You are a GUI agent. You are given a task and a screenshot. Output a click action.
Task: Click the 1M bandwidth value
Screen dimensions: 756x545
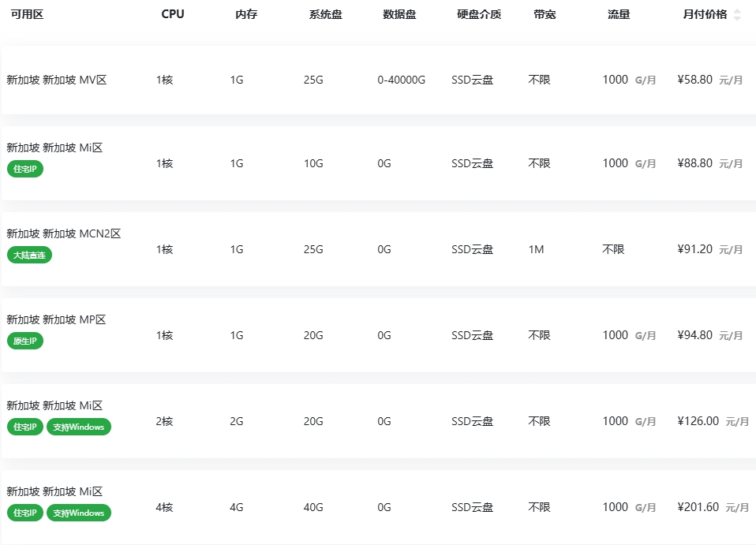coord(536,249)
